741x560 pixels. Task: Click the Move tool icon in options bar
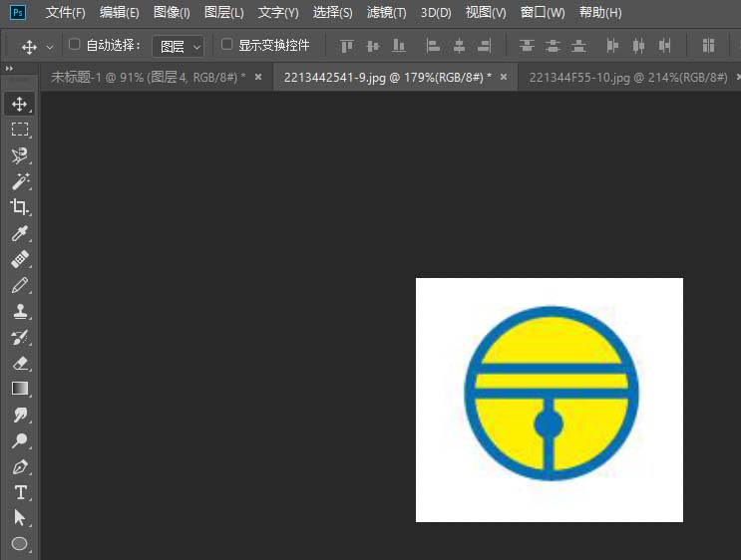point(29,47)
